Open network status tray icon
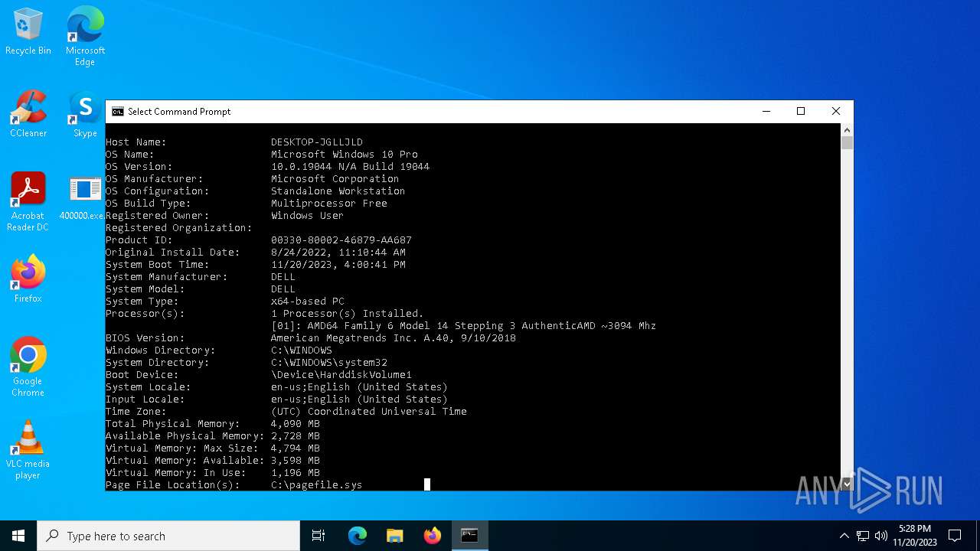 (863, 536)
